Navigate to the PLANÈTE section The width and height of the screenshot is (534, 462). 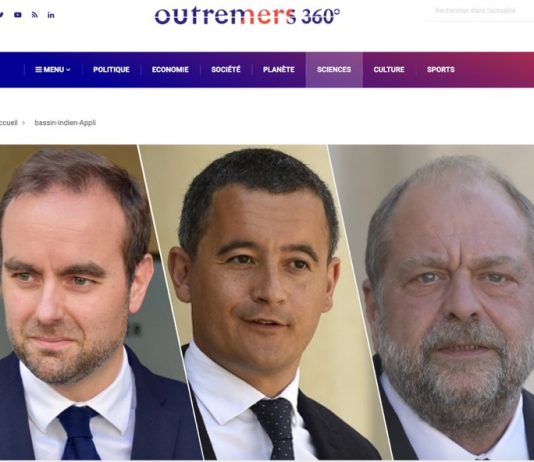pyautogui.click(x=279, y=69)
